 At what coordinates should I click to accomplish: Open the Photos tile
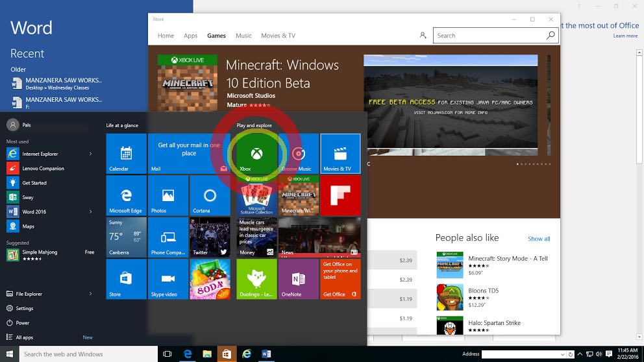pos(168,195)
